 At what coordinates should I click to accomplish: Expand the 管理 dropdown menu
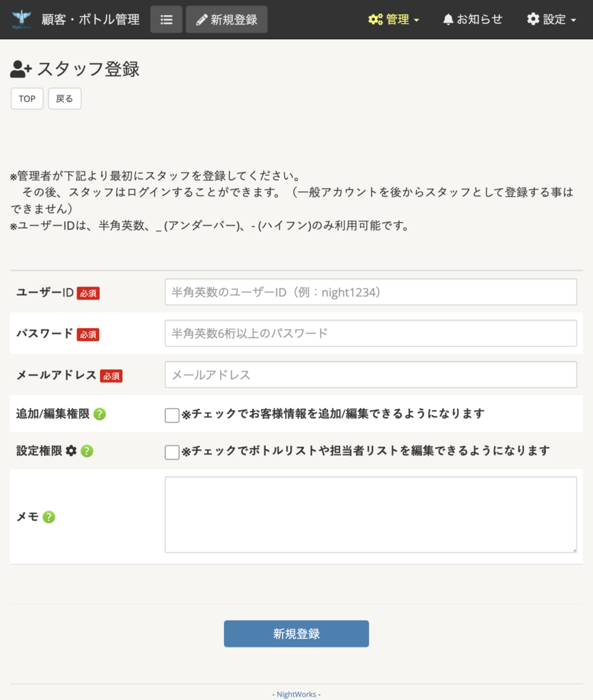click(x=394, y=20)
